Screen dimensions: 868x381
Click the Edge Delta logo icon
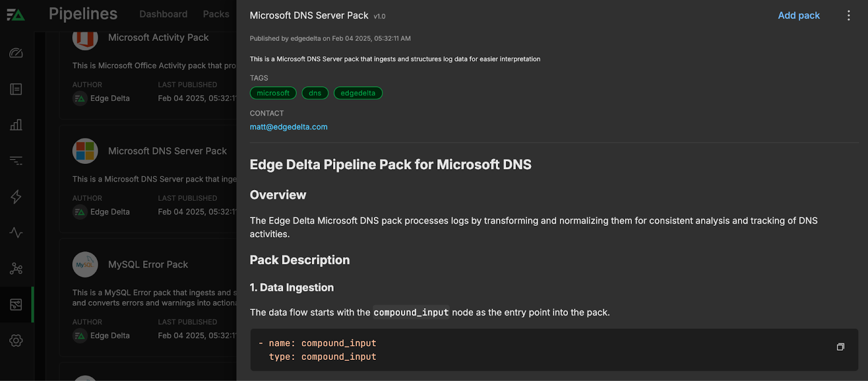click(16, 15)
